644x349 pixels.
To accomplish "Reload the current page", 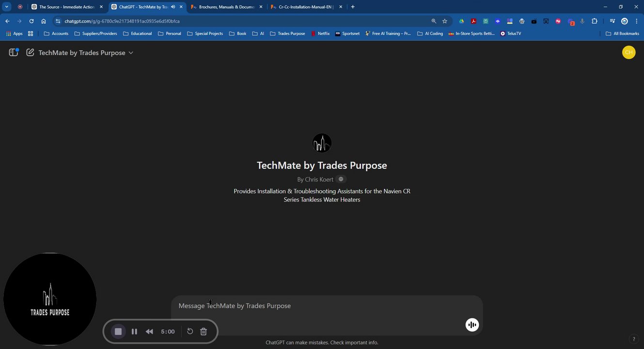I will [31, 21].
